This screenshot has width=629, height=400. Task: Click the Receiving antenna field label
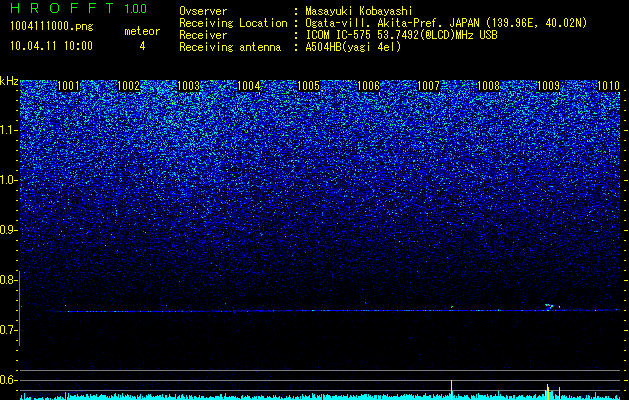tap(230, 47)
